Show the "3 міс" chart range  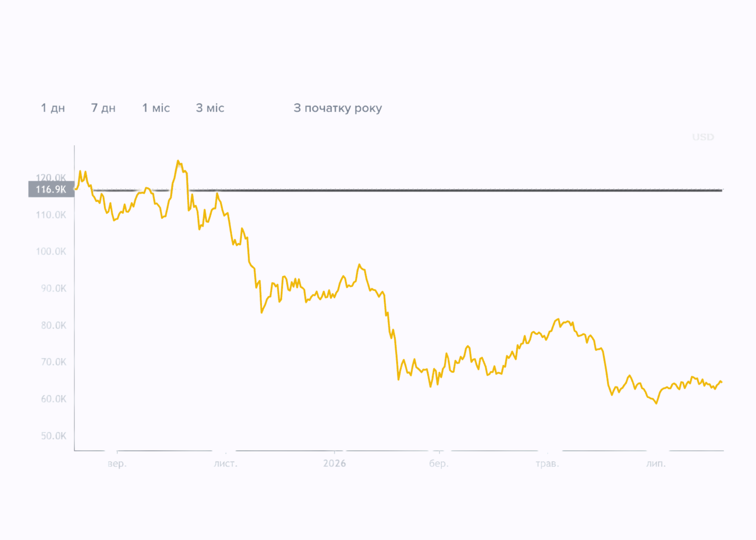pyautogui.click(x=210, y=108)
